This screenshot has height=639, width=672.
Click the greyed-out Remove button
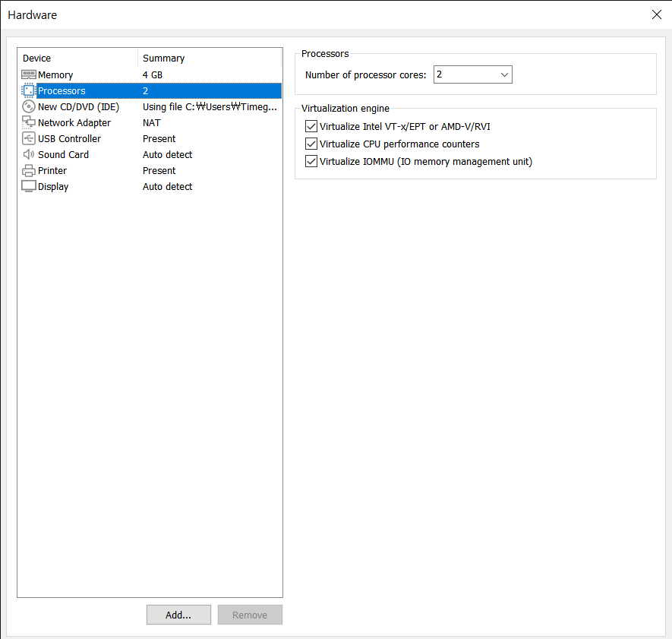tap(250, 615)
